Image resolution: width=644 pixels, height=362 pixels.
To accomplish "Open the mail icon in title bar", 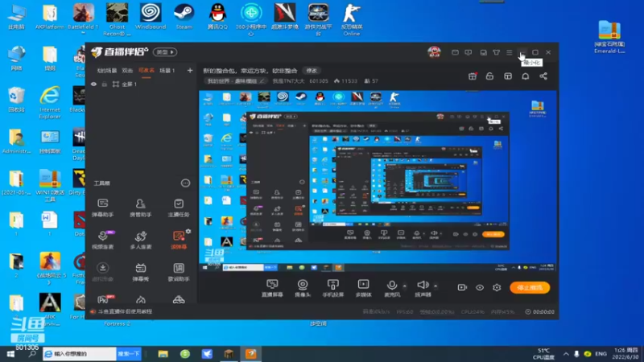I will click(455, 52).
